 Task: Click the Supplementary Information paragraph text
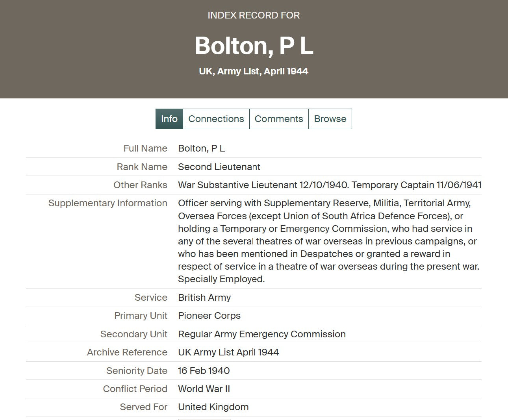coord(329,241)
